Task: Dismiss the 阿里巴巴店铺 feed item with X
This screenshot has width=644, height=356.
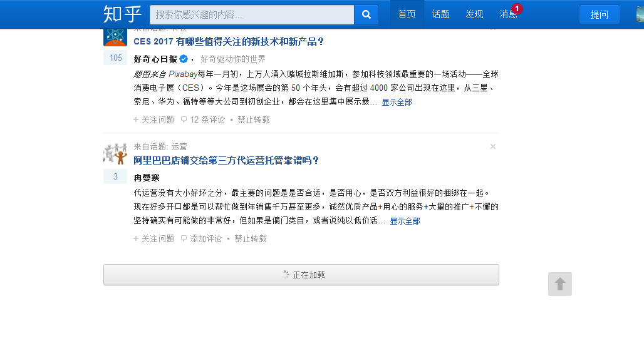Action: coord(493,146)
